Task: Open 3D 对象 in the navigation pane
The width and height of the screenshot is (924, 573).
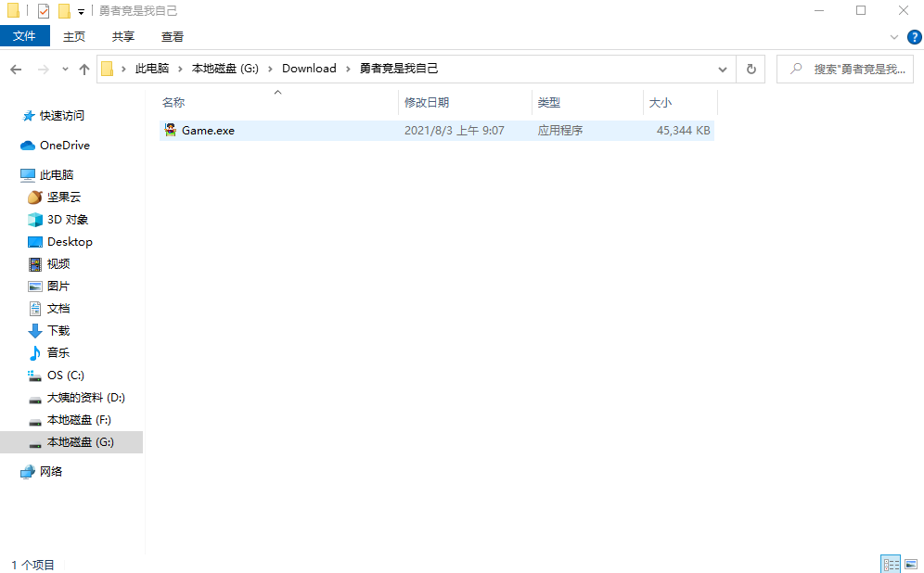Action: pos(68,220)
